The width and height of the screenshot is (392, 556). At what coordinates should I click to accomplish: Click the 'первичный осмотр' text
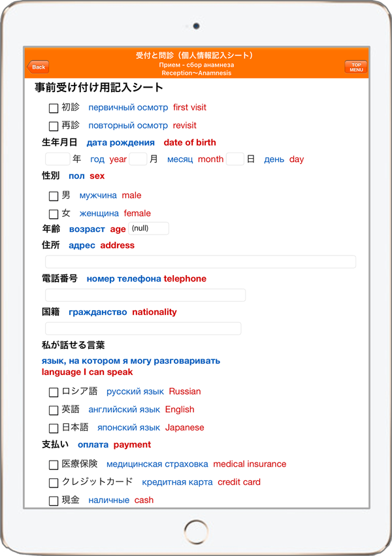128,108
